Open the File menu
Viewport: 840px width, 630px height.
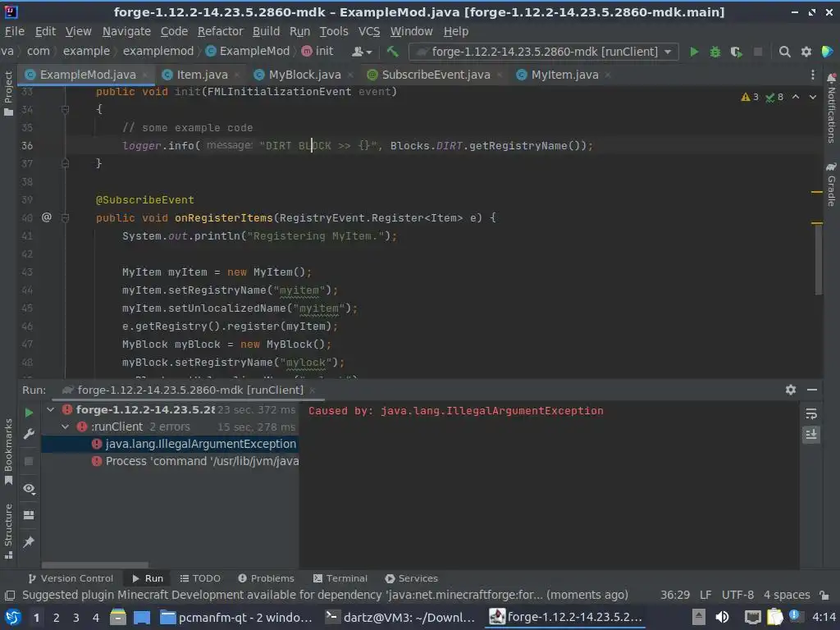point(15,32)
